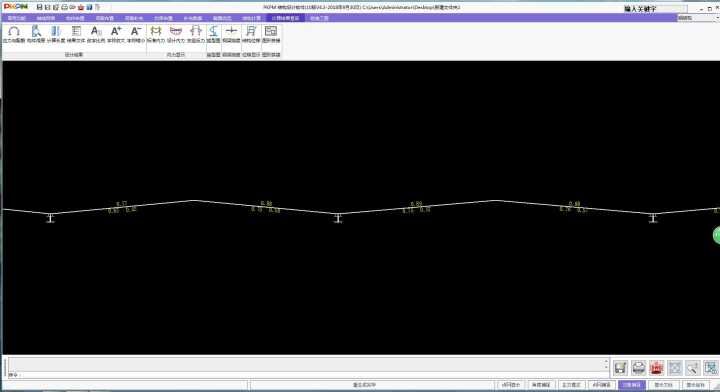
Task: Toggle the last status bar button on right
Action: (x=695, y=385)
